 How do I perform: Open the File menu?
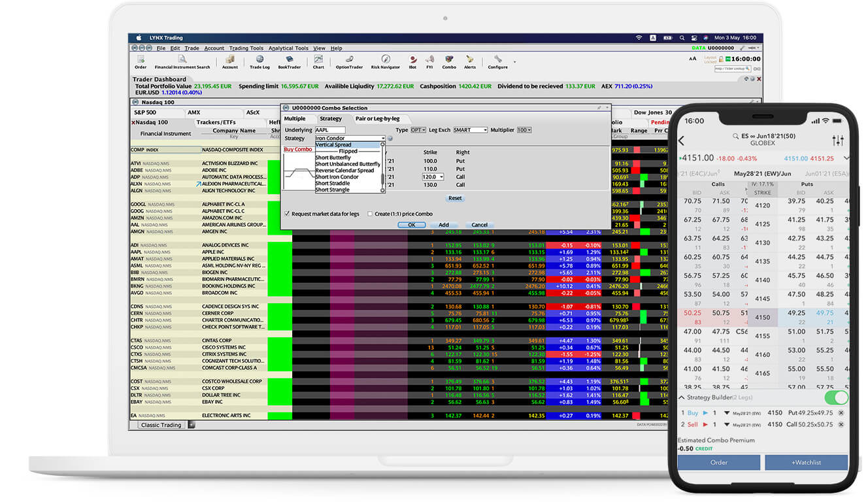[161, 48]
